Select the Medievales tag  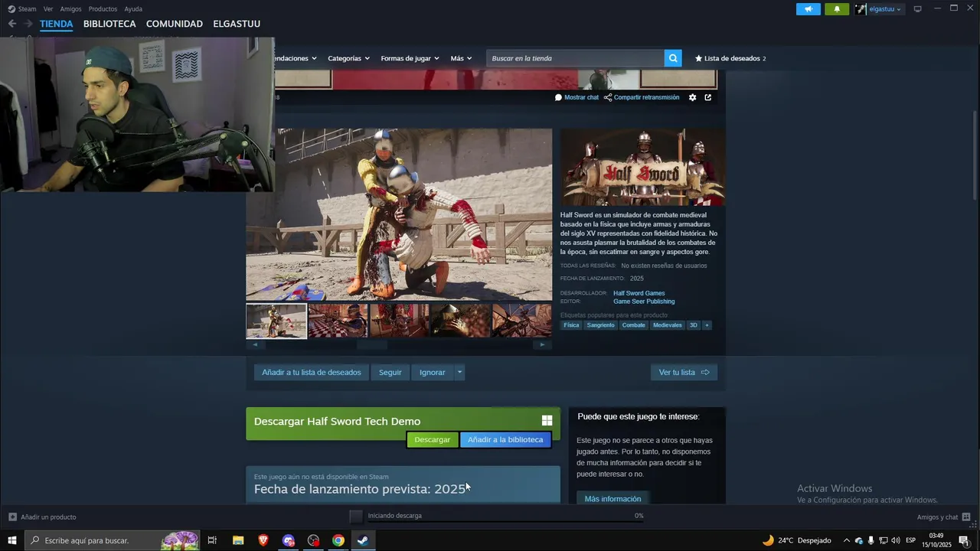pos(667,325)
